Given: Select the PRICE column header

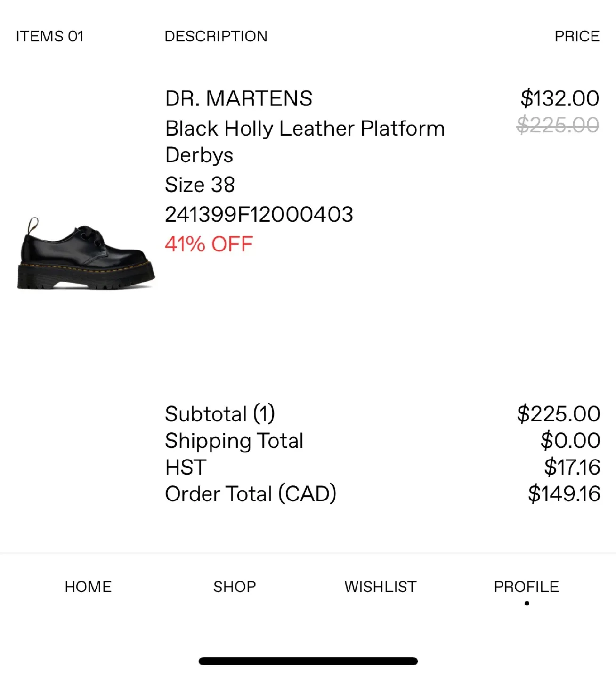Looking at the screenshot, I should tap(576, 36).
